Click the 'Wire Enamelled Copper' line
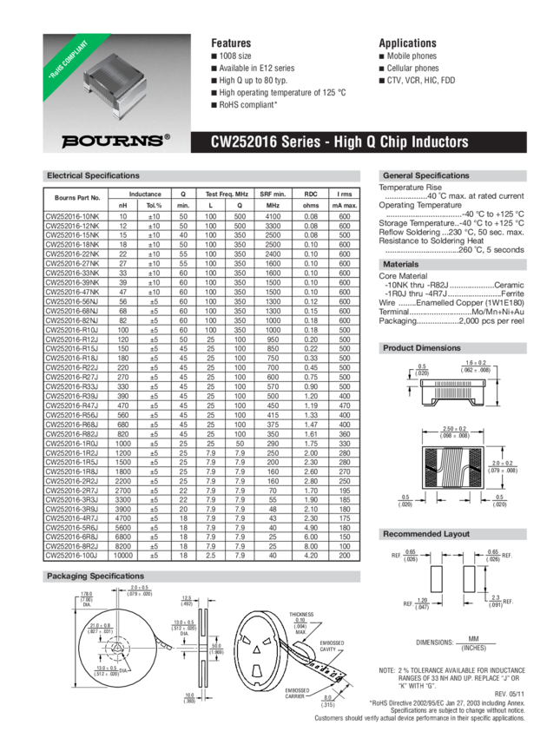The width and height of the screenshot is (560, 738). [x=451, y=303]
